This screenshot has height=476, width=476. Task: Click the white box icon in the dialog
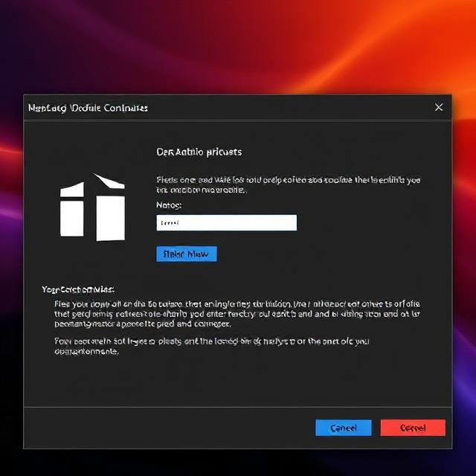pyautogui.click(x=92, y=208)
